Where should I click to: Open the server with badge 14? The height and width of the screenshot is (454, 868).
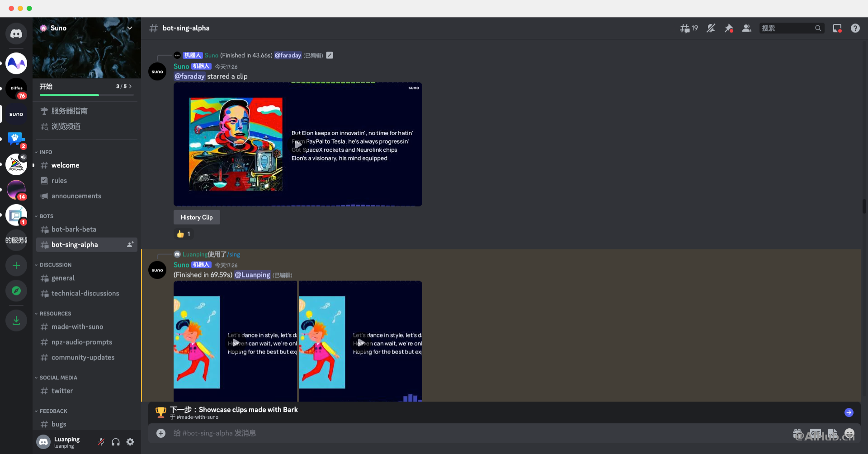tap(16, 190)
